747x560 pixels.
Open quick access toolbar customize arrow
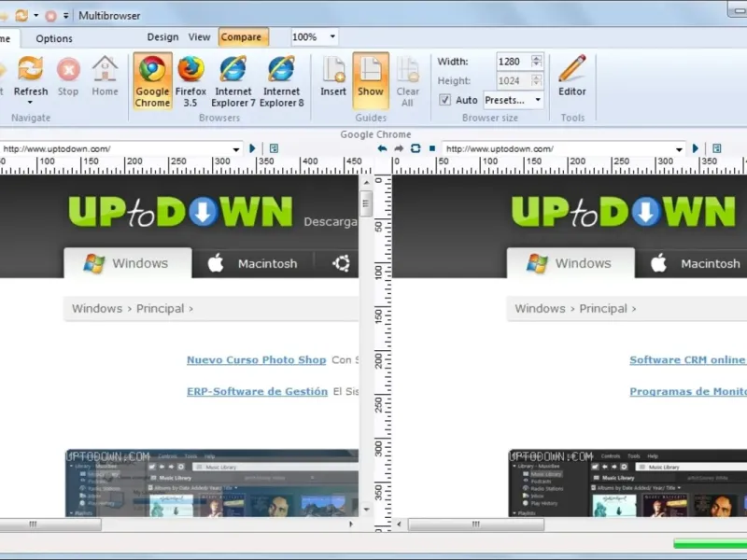click(x=65, y=16)
